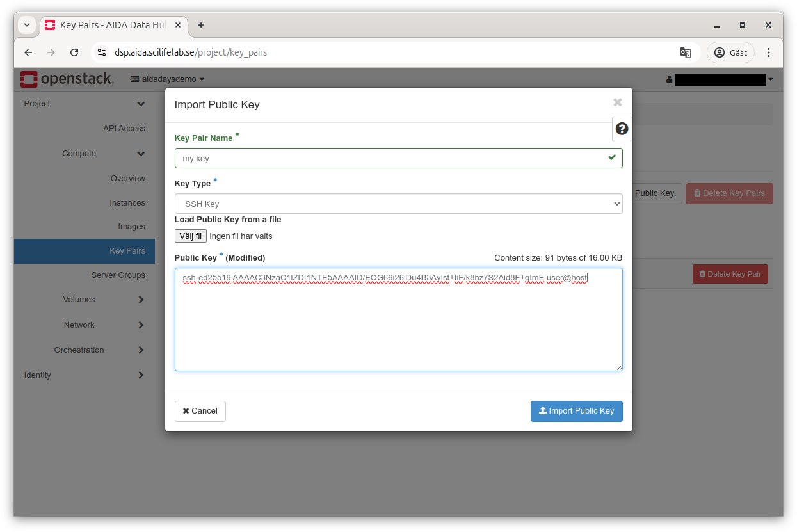The width and height of the screenshot is (797, 532).
Task: Open site information icon in address bar
Action: point(102,52)
